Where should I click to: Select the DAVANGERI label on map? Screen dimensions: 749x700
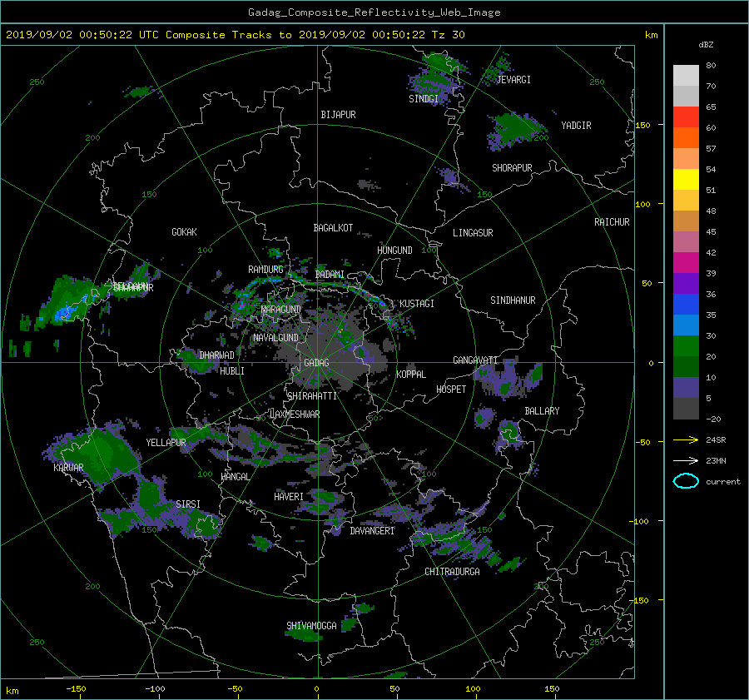(372, 531)
